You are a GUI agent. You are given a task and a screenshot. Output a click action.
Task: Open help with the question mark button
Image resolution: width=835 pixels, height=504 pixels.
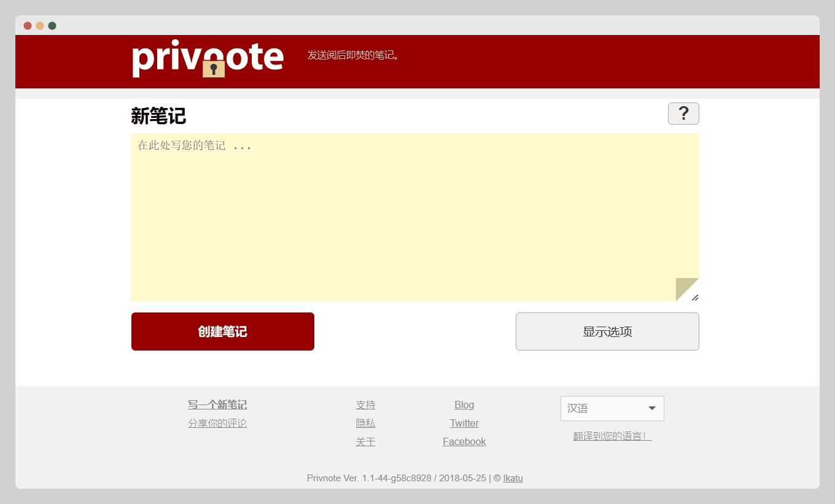pos(683,114)
